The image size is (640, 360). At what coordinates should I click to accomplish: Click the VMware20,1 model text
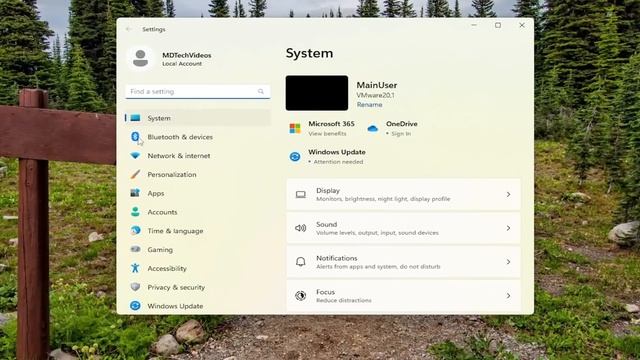click(375, 95)
